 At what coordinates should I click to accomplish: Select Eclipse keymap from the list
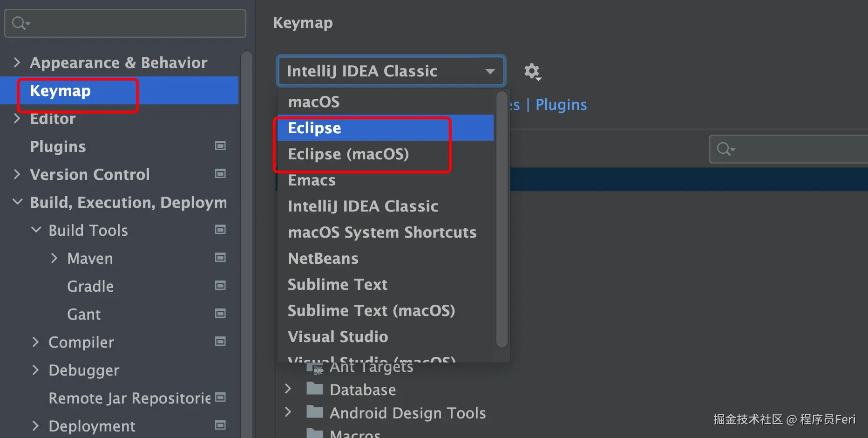point(315,128)
